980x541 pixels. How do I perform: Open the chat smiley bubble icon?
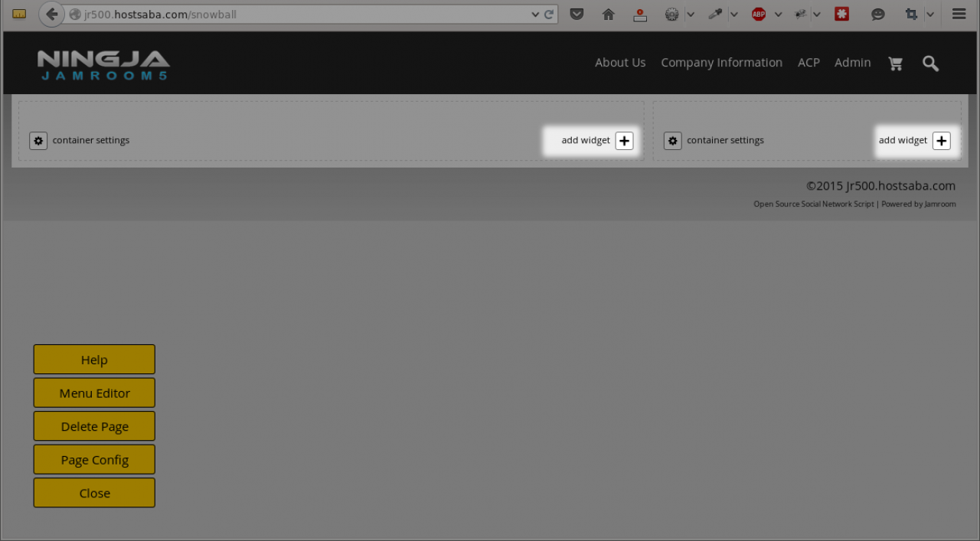point(878,14)
